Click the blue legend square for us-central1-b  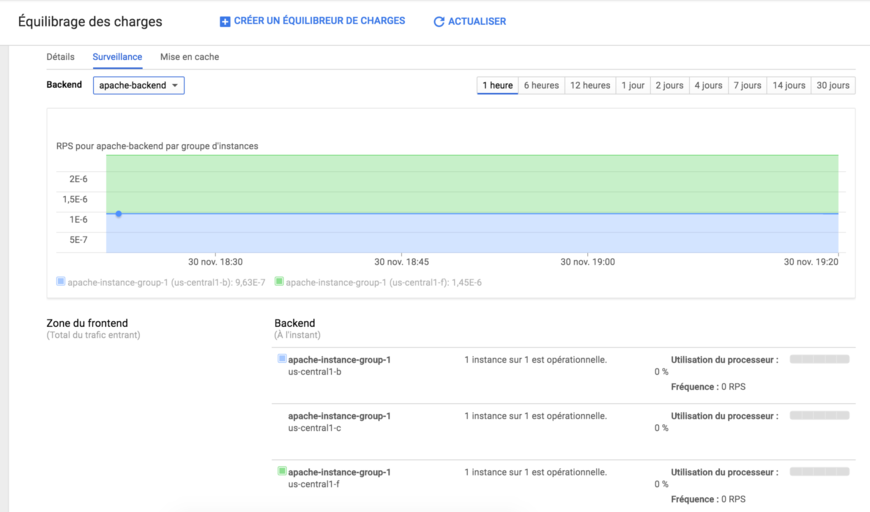click(60, 281)
